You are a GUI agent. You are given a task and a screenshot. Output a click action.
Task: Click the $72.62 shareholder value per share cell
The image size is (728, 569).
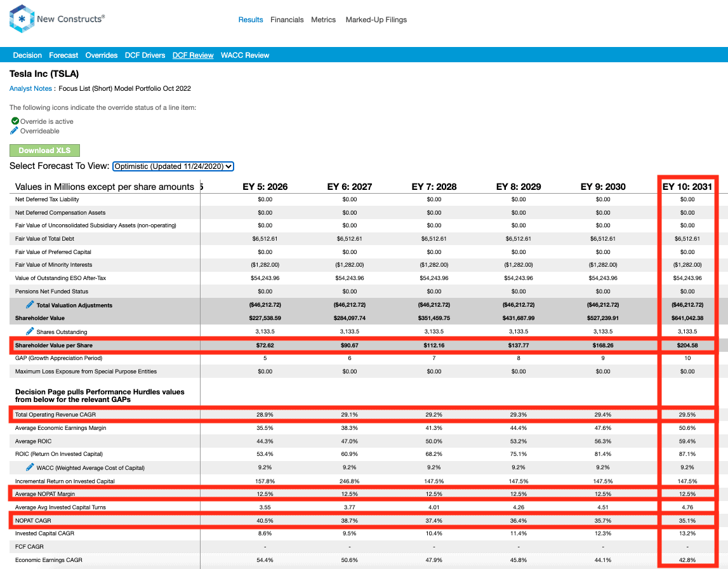click(x=265, y=345)
